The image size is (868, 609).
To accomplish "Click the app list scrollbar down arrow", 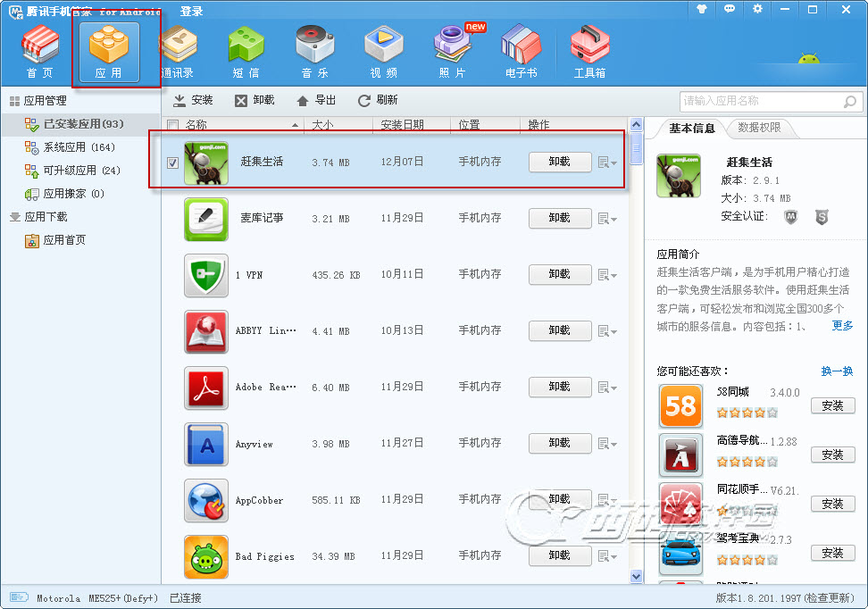I will (636, 577).
